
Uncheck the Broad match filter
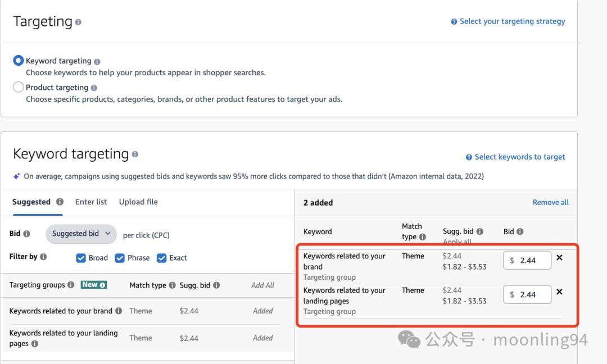tap(81, 258)
